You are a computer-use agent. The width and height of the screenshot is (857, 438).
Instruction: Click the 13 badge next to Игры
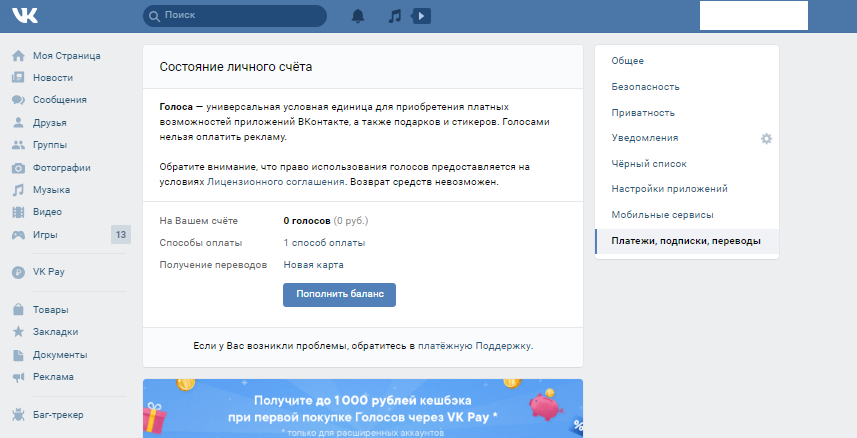(121, 235)
